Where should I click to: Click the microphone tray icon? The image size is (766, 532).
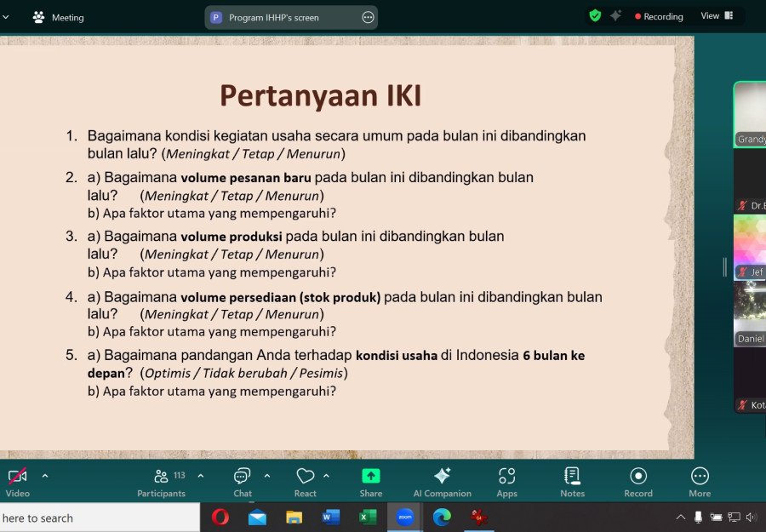pos(699,517)
